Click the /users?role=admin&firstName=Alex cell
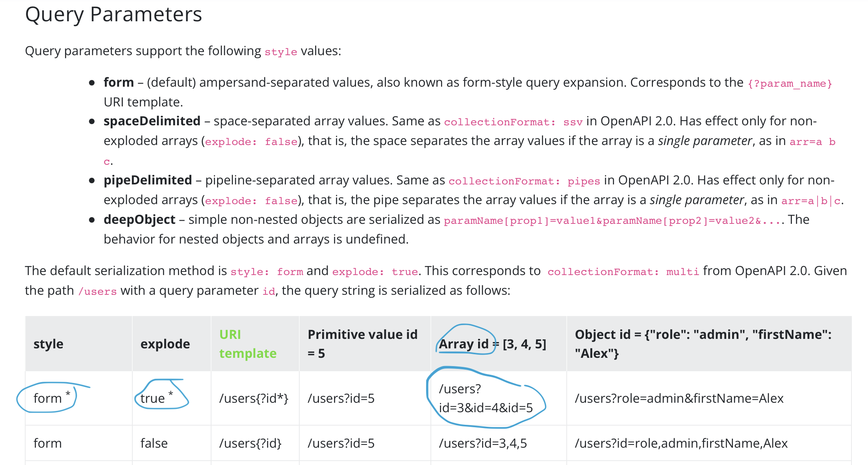Viewport: 868px width, 465px height. pos(679,398)
